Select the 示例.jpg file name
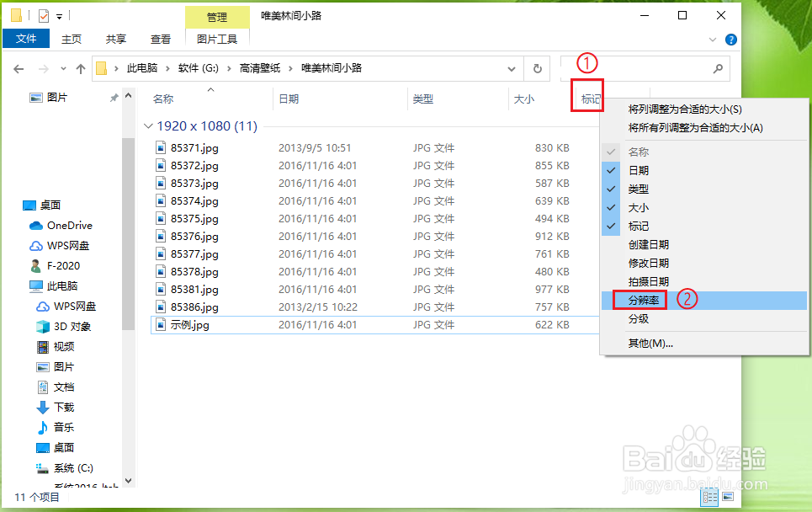 pyautogui.click(x=190, y=325)
